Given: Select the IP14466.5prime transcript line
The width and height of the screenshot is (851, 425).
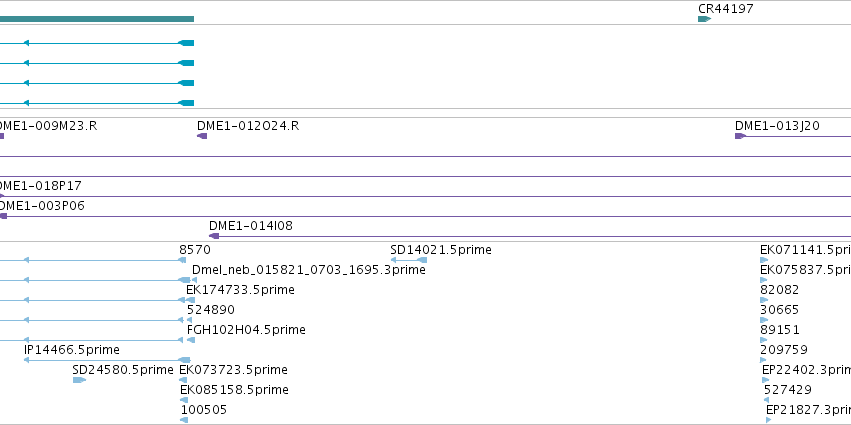Looking at the screenshot, I should click(x=107, y=360).
